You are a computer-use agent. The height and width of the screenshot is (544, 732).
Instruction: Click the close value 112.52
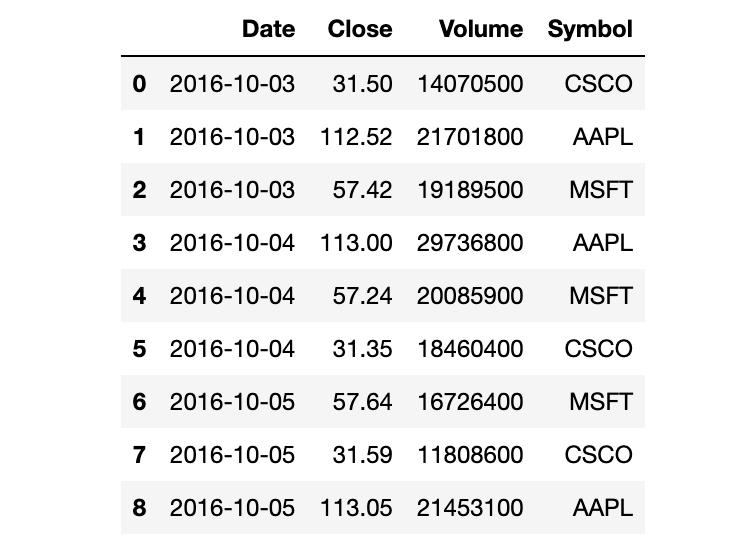tap(356, 137)
